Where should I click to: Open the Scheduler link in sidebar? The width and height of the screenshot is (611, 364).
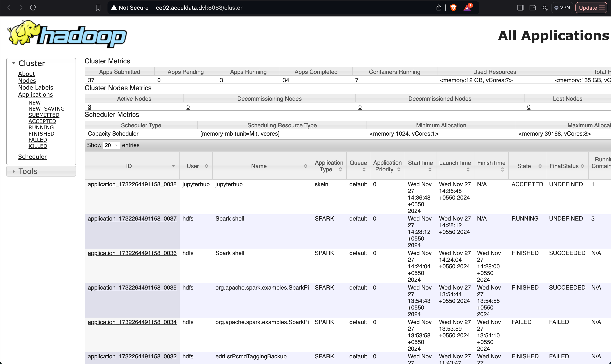tap(32, 157)
